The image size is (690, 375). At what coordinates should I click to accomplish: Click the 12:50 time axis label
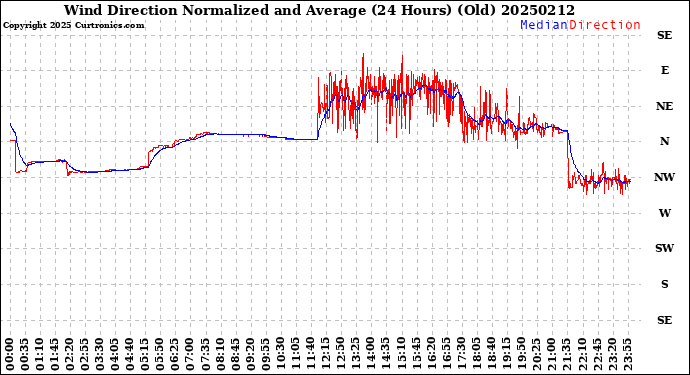click(x=341, y=355)
